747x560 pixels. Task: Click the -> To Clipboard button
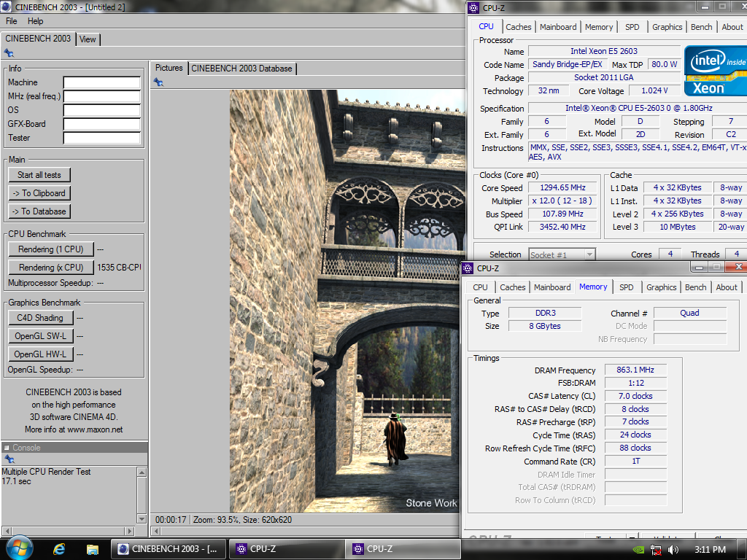coord(39,192)
